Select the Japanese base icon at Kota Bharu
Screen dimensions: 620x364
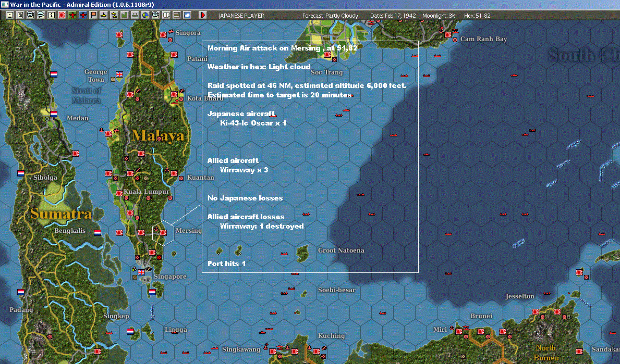pos(174,94)
